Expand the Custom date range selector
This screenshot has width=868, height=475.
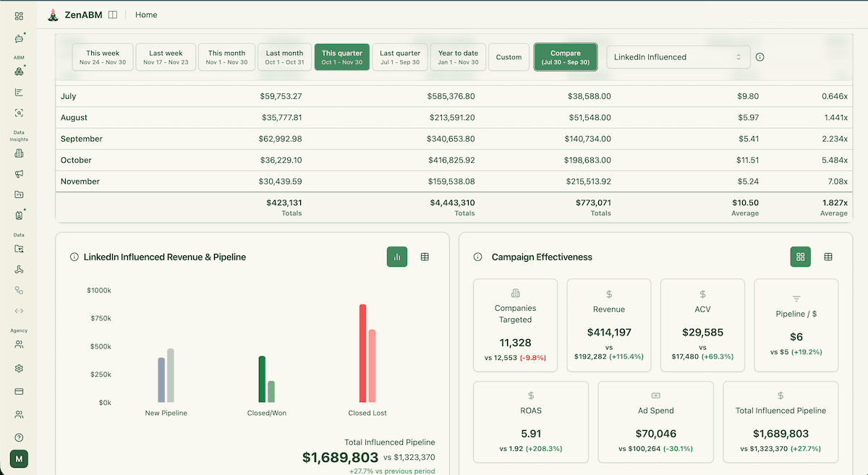509,56
